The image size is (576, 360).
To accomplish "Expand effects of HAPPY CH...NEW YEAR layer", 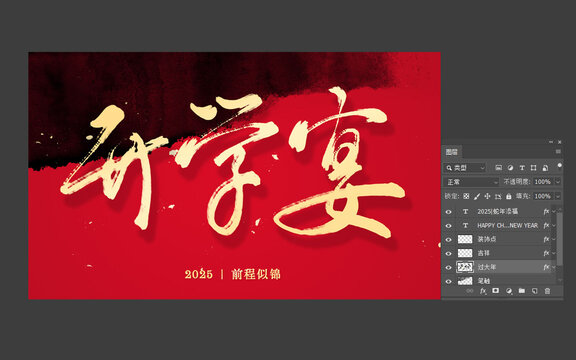I will coord(554,226).
